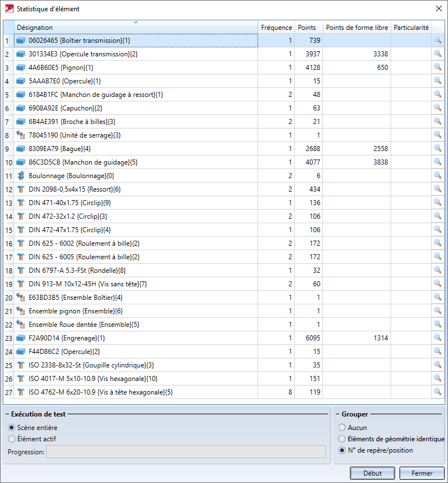Image resolution: width=448 pixels, height=483 pixels.
Task: Click magnifier icon for Boîtier transmission row
Action: pyautogui.click(x=437, y=40)
